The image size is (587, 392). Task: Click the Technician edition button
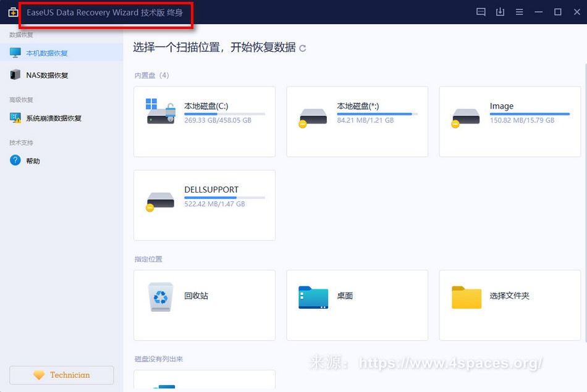tap(62, 375)
